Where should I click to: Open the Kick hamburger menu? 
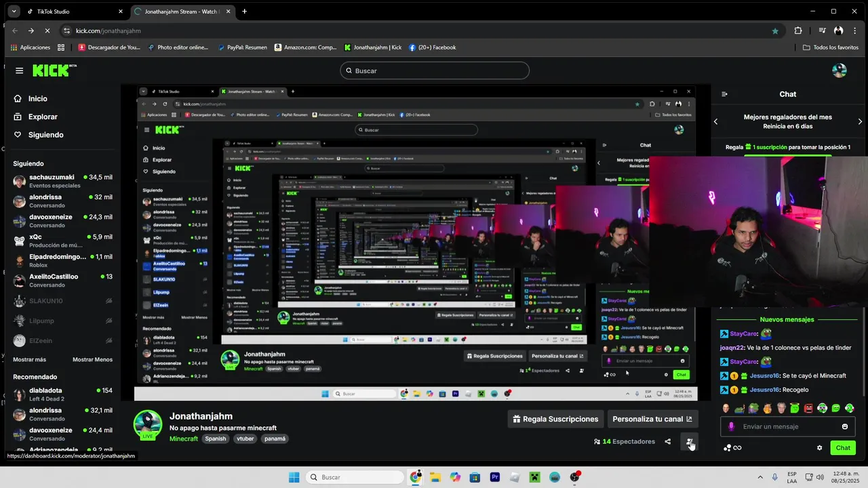[19, 70]
